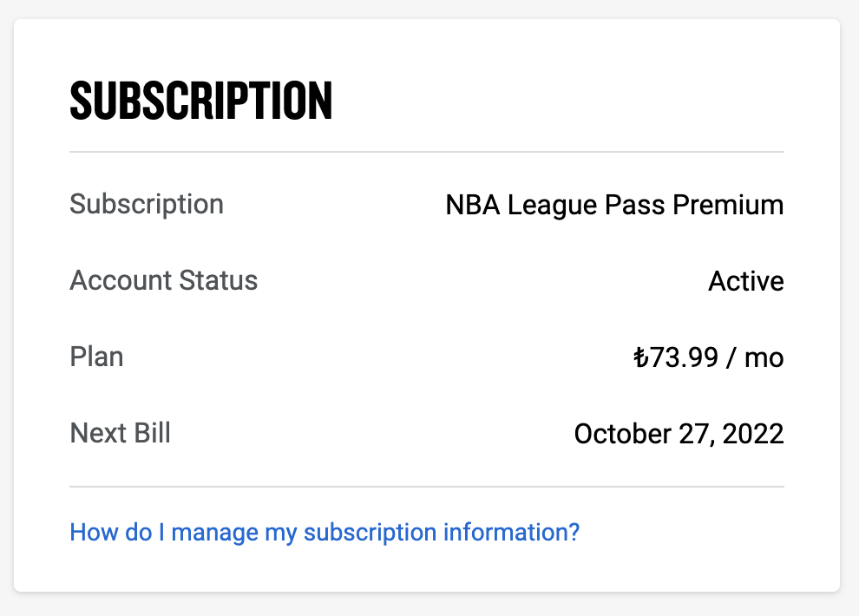Image resolution: width=859 pixels, height=616 pixels.
Task: Select the Plan row label
Action: [x=96, y=357]
